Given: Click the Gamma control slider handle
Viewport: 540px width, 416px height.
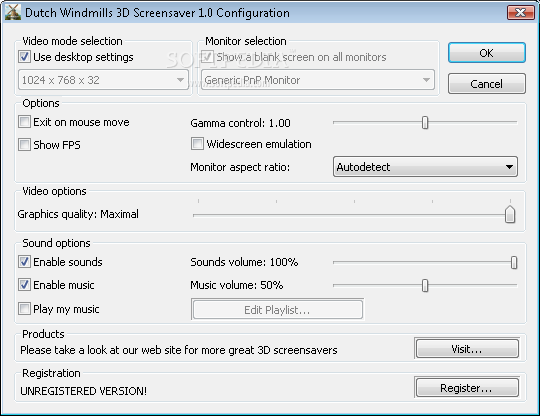Looking at the screenshot, I should [x=425, y=122].
